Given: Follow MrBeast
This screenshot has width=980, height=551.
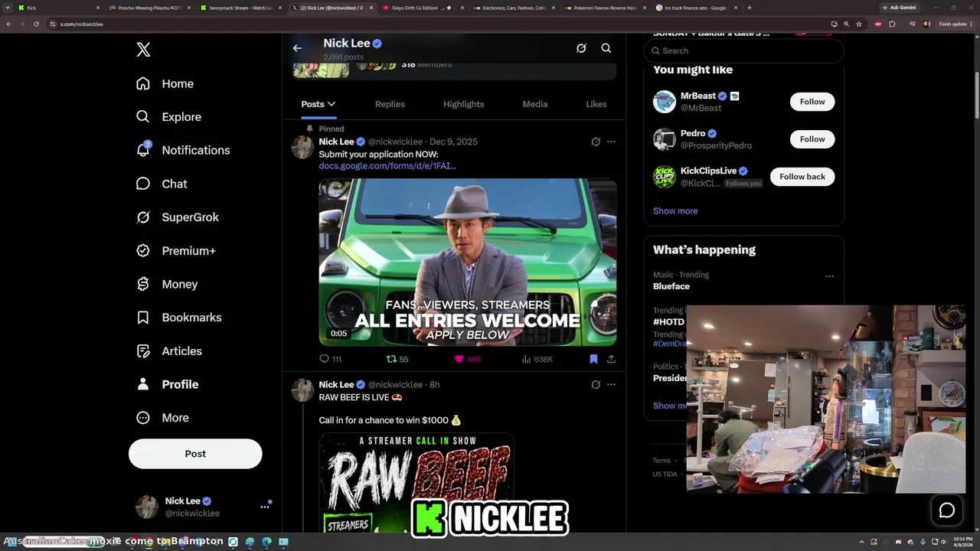Looking at the screenshot, I should [812, 102].
